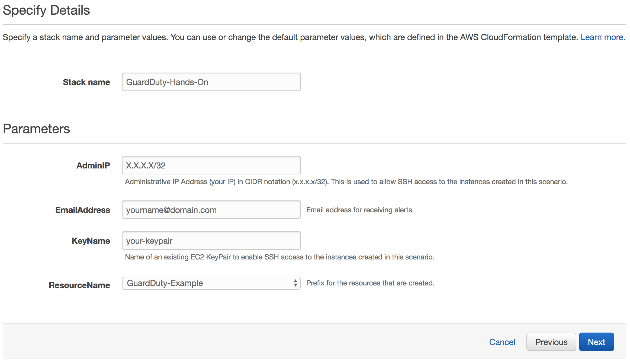The width and height of the screenshot is (630, 364).
Task: Click 'Prefix for the resources that are created.'
Action: pyautogui.click(x=370, y=283)
